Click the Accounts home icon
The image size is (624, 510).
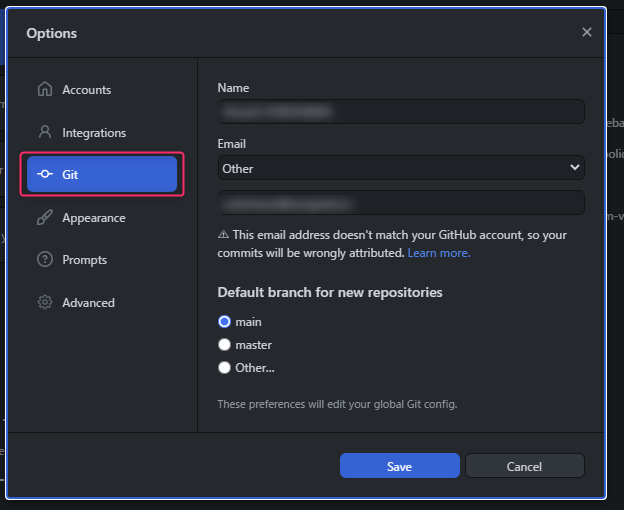tap(45, 89)
